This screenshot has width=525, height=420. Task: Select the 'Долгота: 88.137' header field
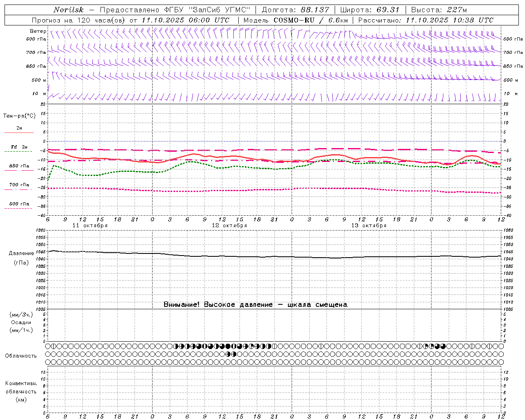click(x=295, y=10)
